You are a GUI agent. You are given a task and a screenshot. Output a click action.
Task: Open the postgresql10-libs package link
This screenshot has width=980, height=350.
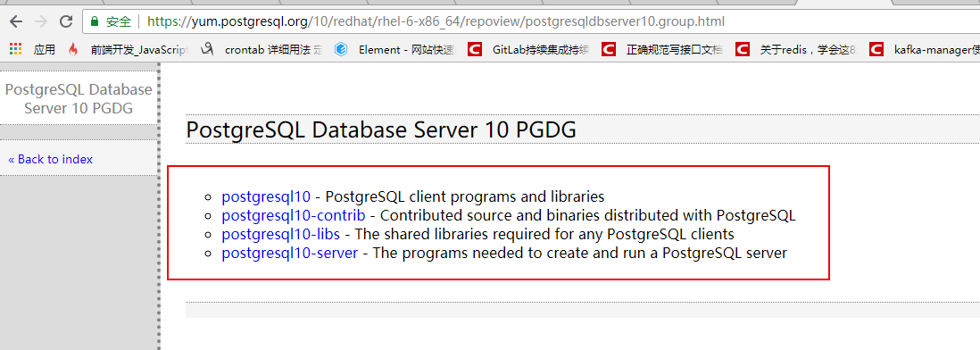(280, 234)
